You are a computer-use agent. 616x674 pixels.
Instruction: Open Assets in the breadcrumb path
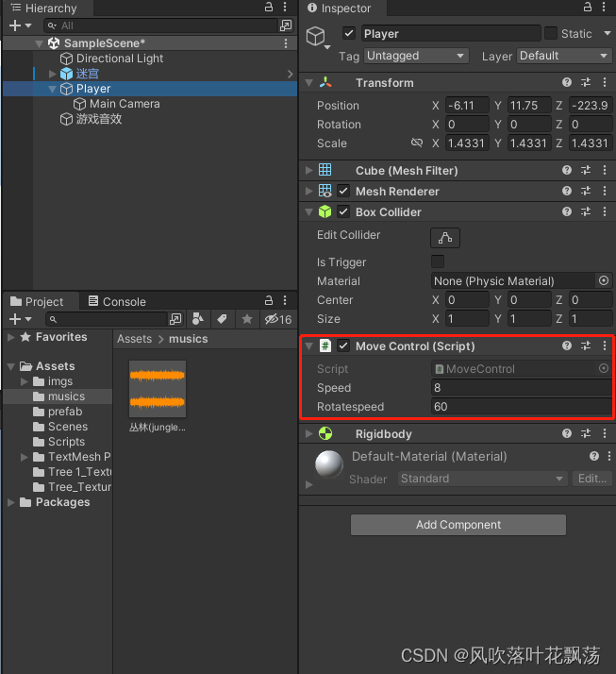tap(135, 339)
